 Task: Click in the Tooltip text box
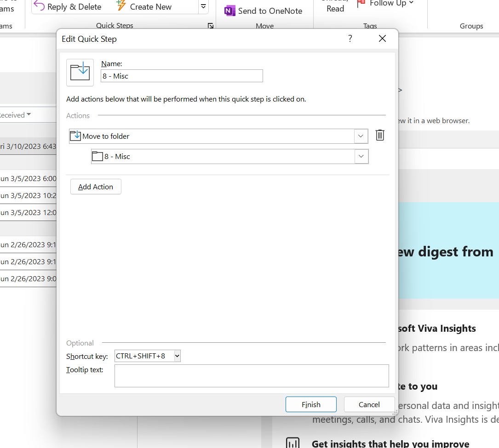(x=252, y=376)
